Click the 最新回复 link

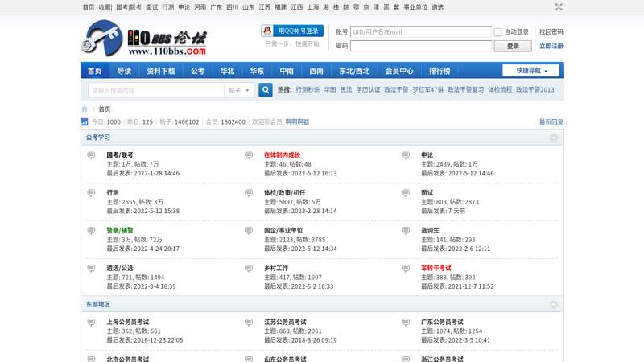click(x=551, y=122)
